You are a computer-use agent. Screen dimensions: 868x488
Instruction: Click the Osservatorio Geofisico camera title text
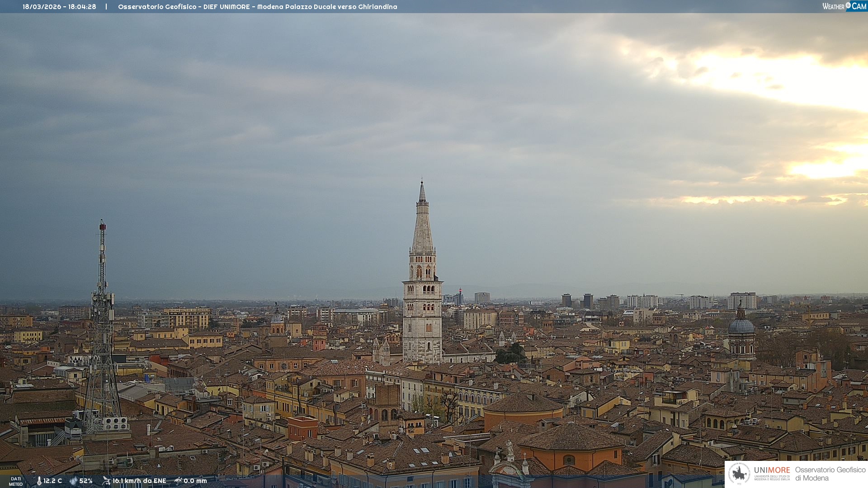coord(257,7)
